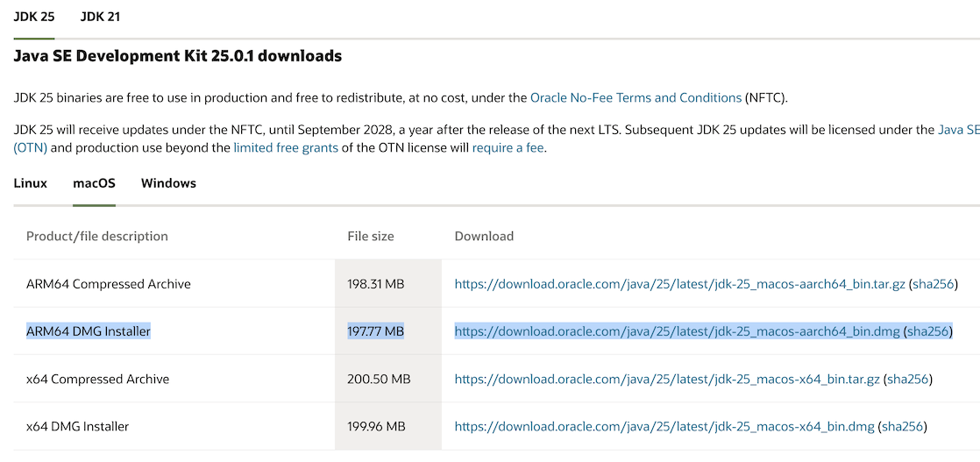Open sha256 for ARM64 Compressed Archive
Screen dimensions: 980x462
point(934,284)
